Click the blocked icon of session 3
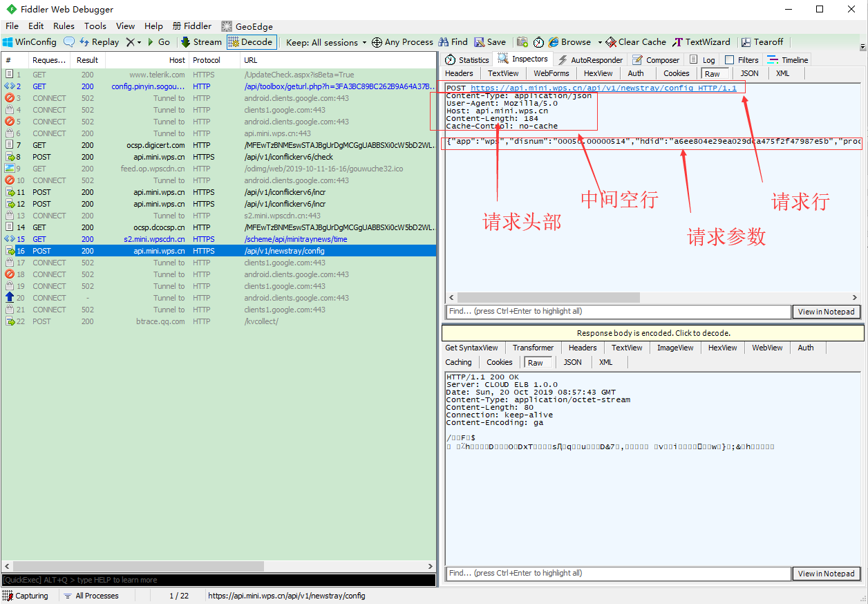The height and width of the screenshot is (604, 868). 10,98
